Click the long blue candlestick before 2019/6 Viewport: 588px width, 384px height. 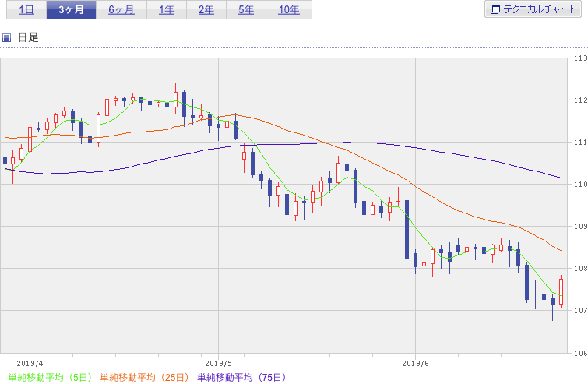[407, 229]
